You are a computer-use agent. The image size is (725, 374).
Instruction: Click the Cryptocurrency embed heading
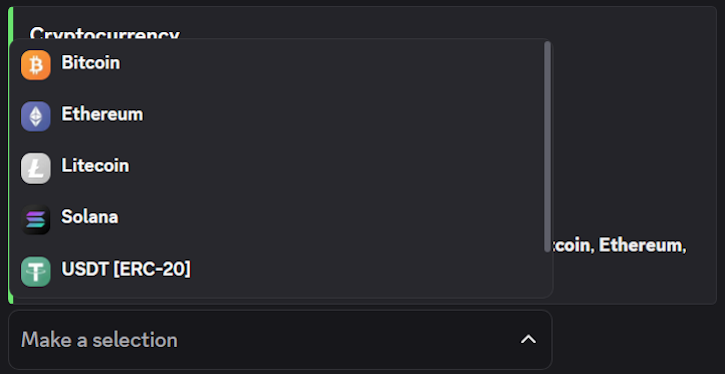point(104,32)
